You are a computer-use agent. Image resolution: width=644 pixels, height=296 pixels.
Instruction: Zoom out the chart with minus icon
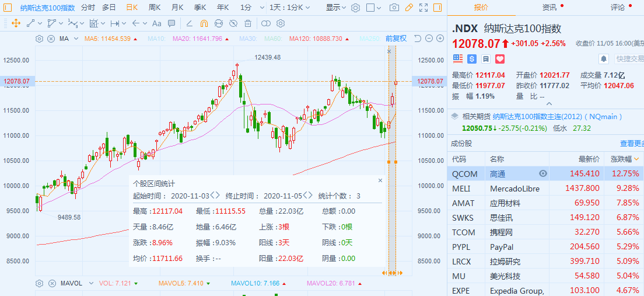[429, 39]
